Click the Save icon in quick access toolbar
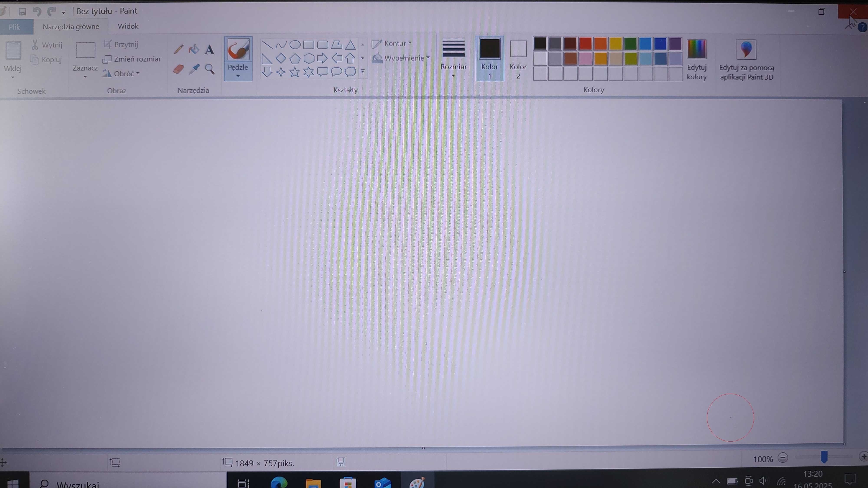 point(22,12)
